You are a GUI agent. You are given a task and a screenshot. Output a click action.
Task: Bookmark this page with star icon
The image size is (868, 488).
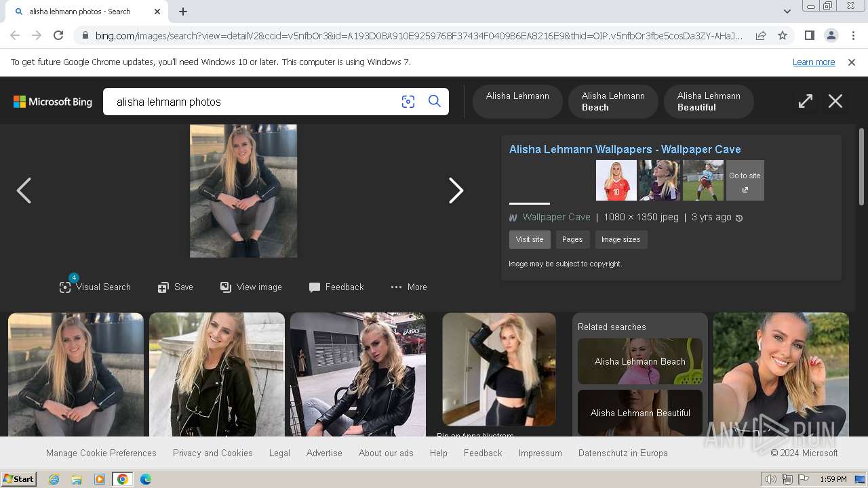(x=783, y=35)
